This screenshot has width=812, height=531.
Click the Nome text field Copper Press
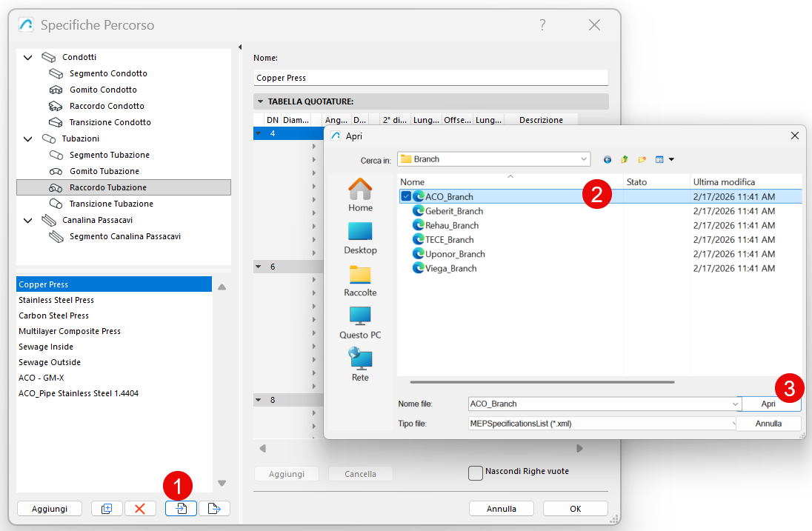point(431,78)
